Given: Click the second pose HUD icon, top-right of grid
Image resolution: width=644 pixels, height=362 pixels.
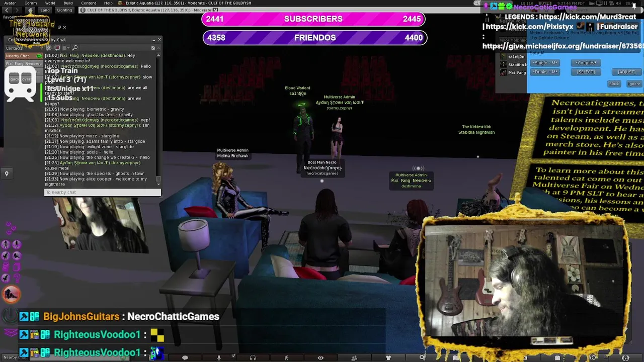Looking at the screenshot, I should (17, 245).
